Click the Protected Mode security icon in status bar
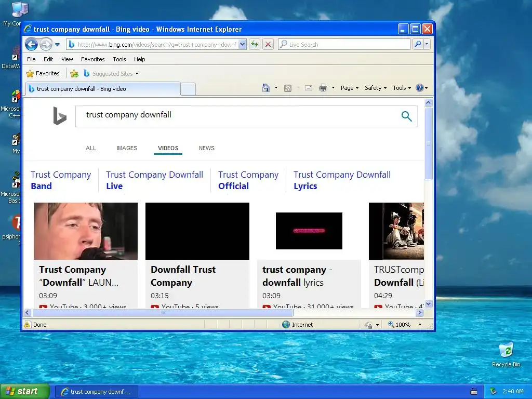 click(368, 325)
